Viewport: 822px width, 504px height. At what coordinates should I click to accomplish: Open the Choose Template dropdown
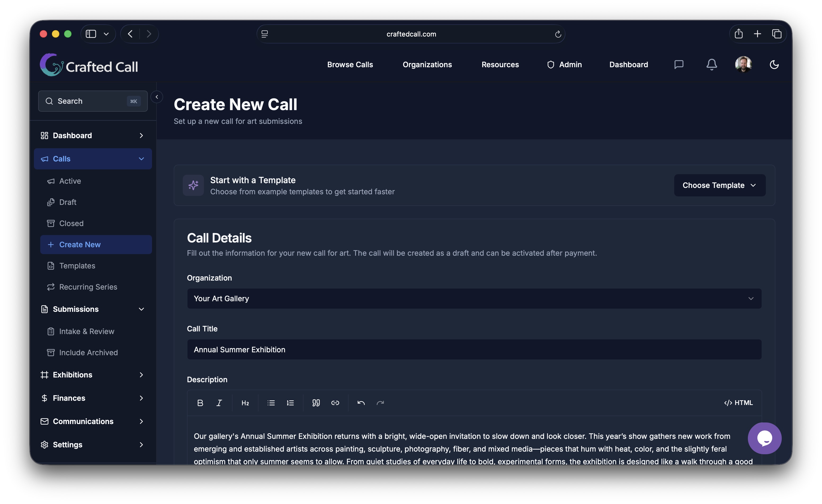click(x=720, y=185)
